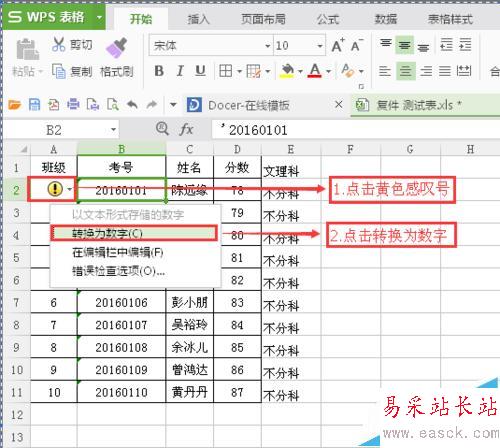
Task: Click the Copy icon
Action: pyautogui.click(x=59, y=71)
